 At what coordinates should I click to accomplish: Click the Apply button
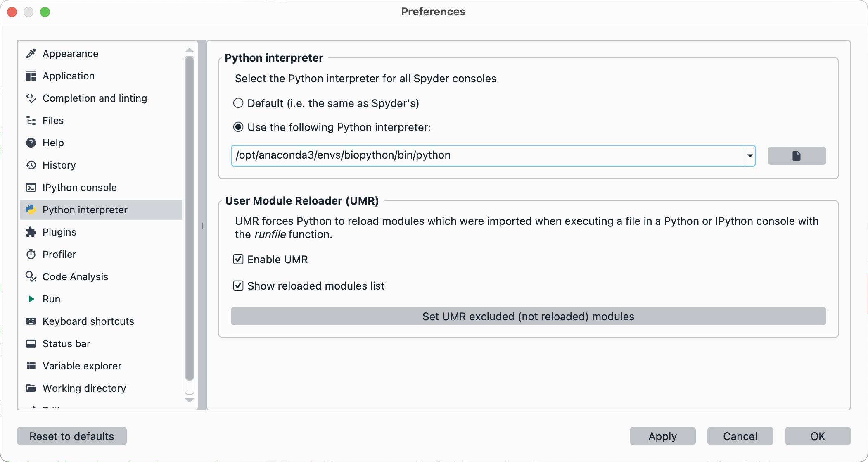click(x=662, y=436)
